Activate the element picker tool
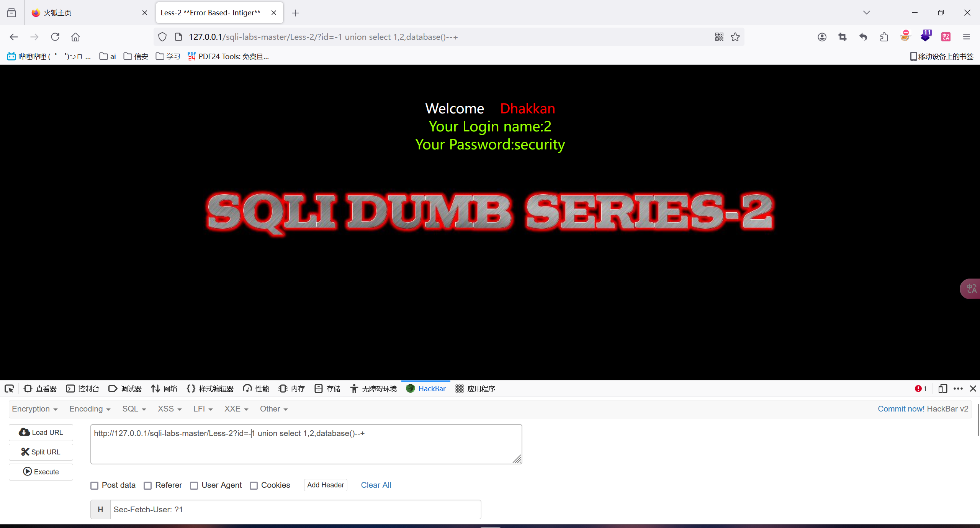 9,389
